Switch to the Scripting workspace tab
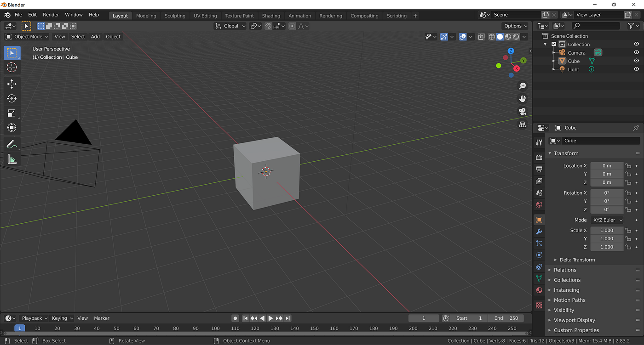The width and height of the screenshot is (644, 345). (397, 16)
